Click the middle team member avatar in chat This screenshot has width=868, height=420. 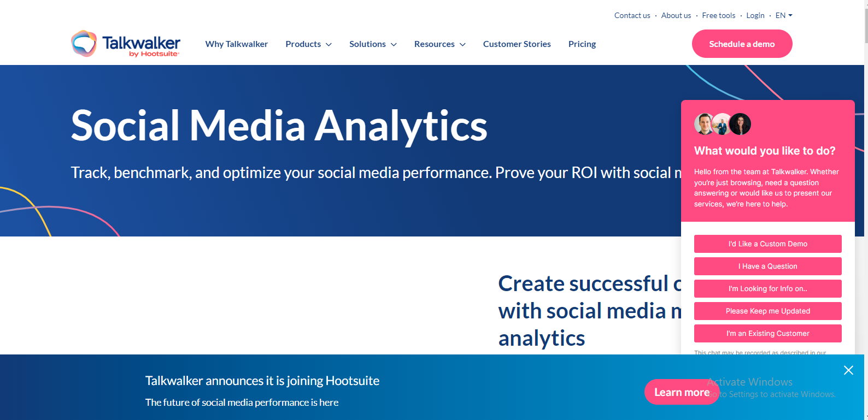pyautogui.click(x=722, y=124)
